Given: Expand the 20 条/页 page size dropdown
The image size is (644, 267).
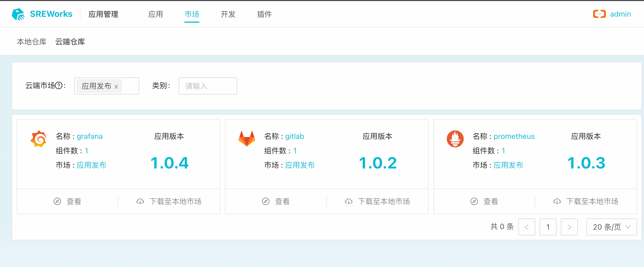Looking at the screenshot, I should [x=611, y=227].
